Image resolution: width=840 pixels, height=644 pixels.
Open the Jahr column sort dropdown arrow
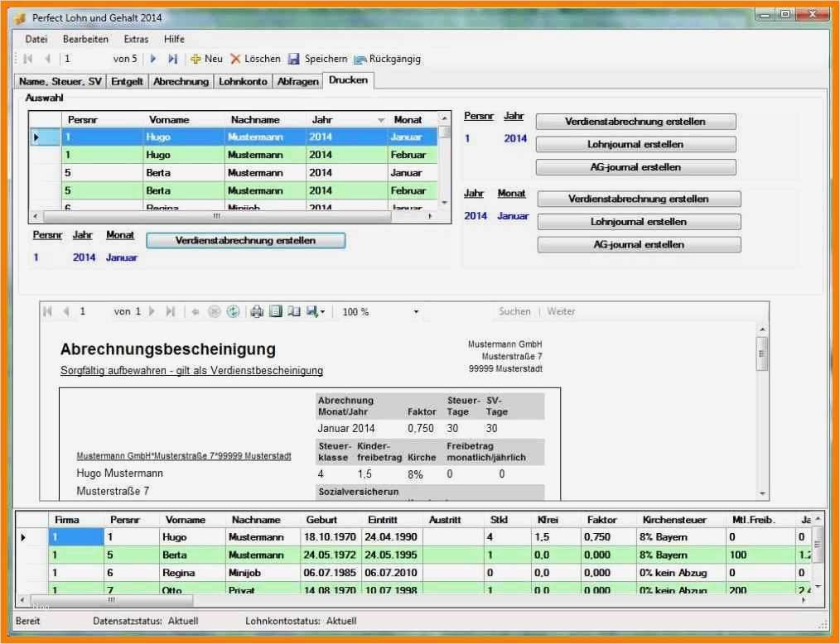[380, 119]
